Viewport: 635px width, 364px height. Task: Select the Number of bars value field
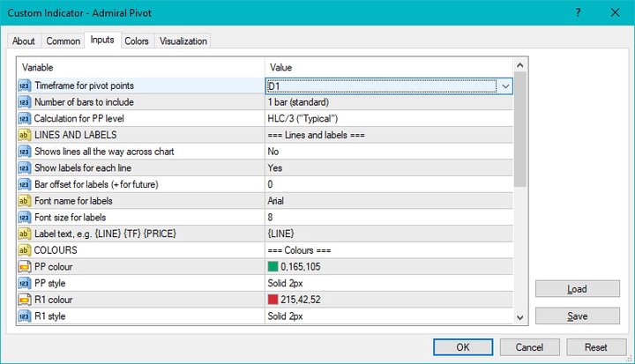click(389, 102)
